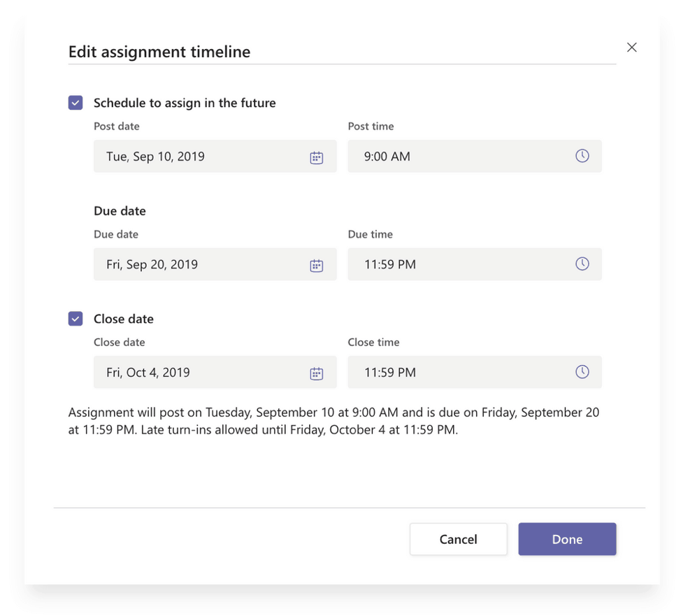Click the Fri, Sep 20, 2019 date field
This screenshot has height=616, width=681.
196,264
